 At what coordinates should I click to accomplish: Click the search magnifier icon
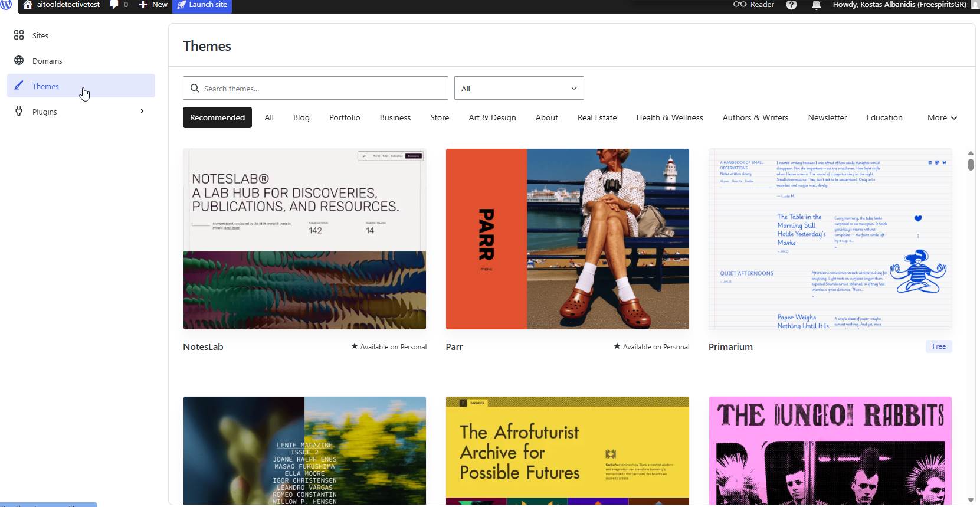(195, 89)
